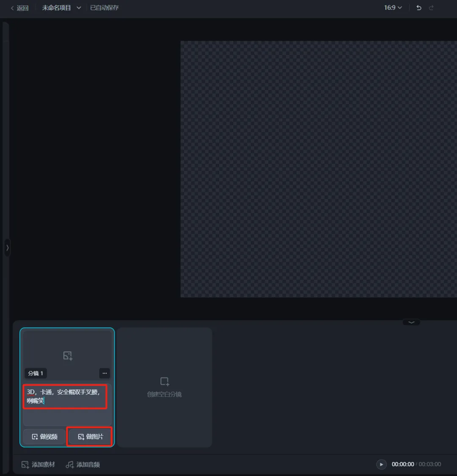Click the checkered preview canvas
Screen dimensions: 457x476
318,169
